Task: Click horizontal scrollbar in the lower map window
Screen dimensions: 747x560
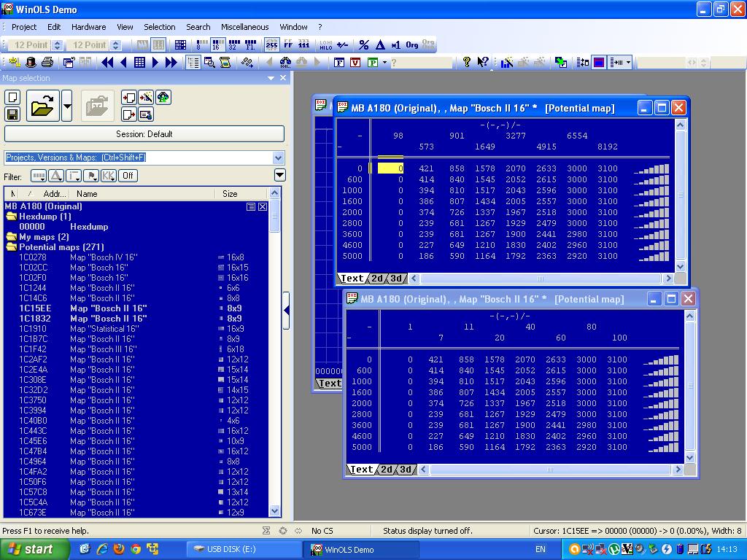Action: pos(550,470)
